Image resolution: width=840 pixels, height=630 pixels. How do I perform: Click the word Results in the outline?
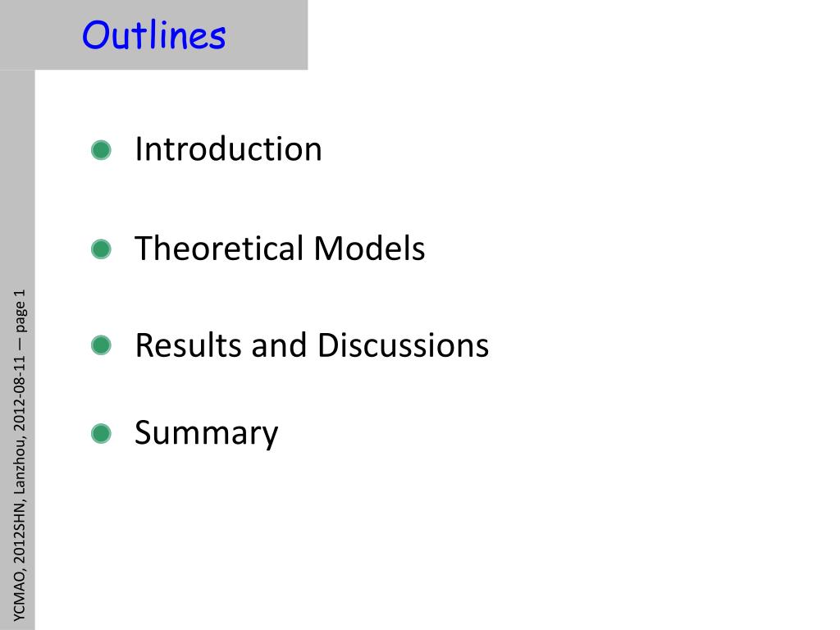pyautogui.click(x=188, y=345)
